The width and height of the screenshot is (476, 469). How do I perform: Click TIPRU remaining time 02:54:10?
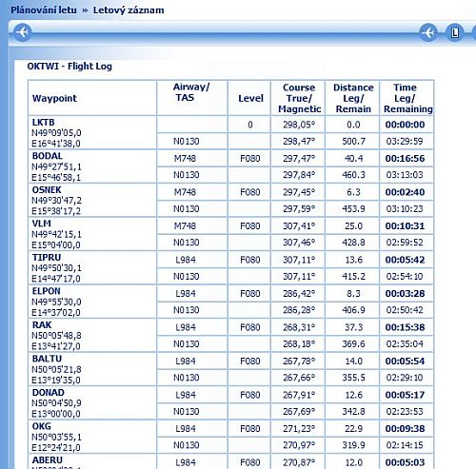pyautogui.click(x=405, y=277)
